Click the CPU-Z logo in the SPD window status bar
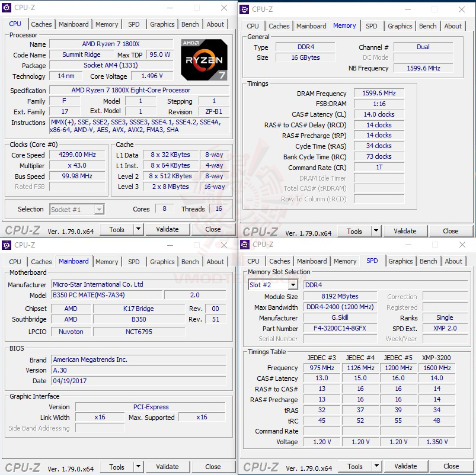Viewport: 476px width, 475px height. [259, 466]
